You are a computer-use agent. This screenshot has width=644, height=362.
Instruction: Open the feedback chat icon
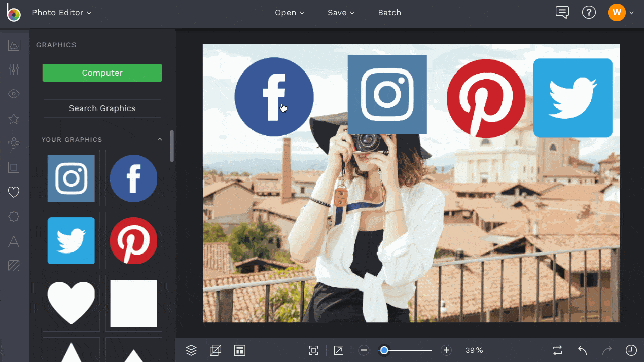pos(562,13)
